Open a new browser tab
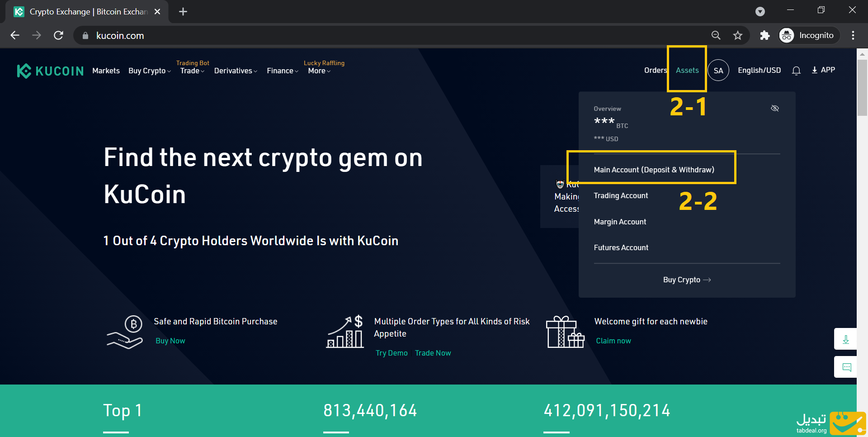The height and width of the screenshot is (437, 868). pyautogui.click(x=183, y=12)
